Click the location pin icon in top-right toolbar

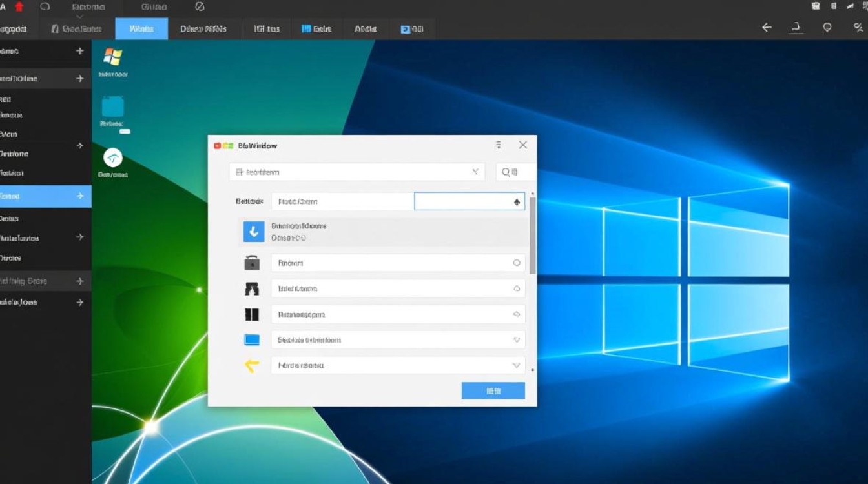[x=827, y=28]
